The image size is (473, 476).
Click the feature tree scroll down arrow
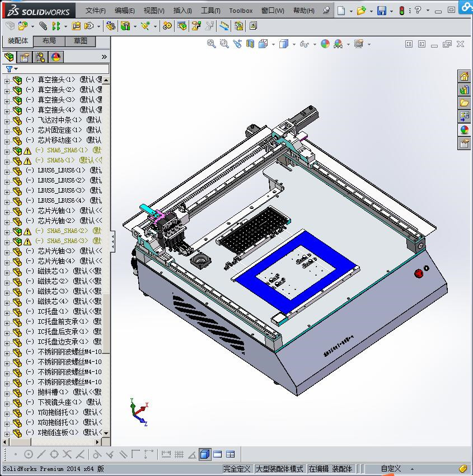click(x=106, y=433)
